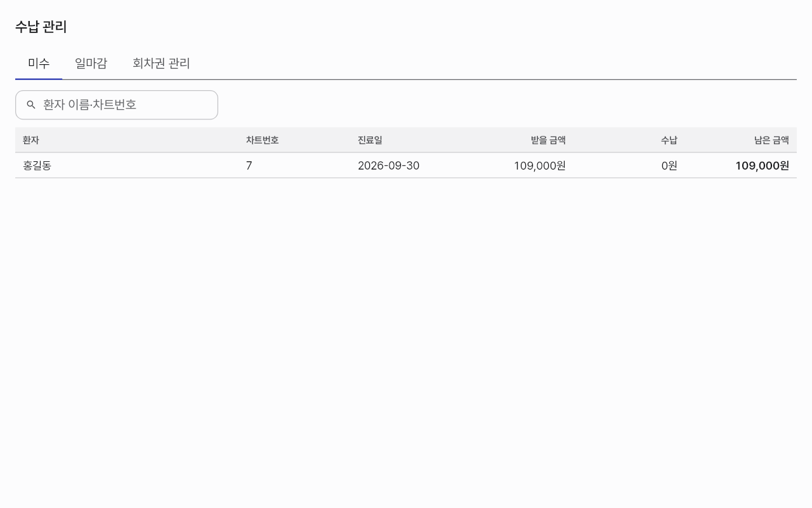Viewport: 812px width, 508px height.
Task: Select the 미수 tab
Action: click(x=39, y=63)
